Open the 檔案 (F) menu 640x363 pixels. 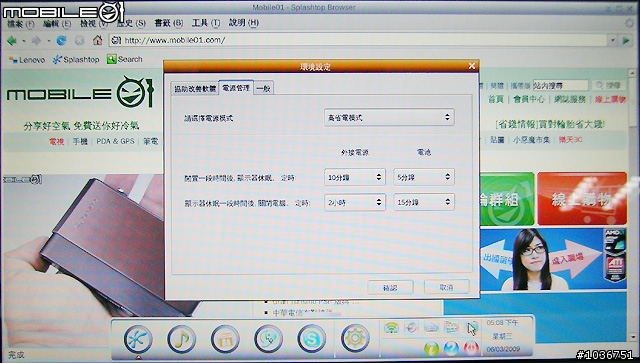[20, 24]
